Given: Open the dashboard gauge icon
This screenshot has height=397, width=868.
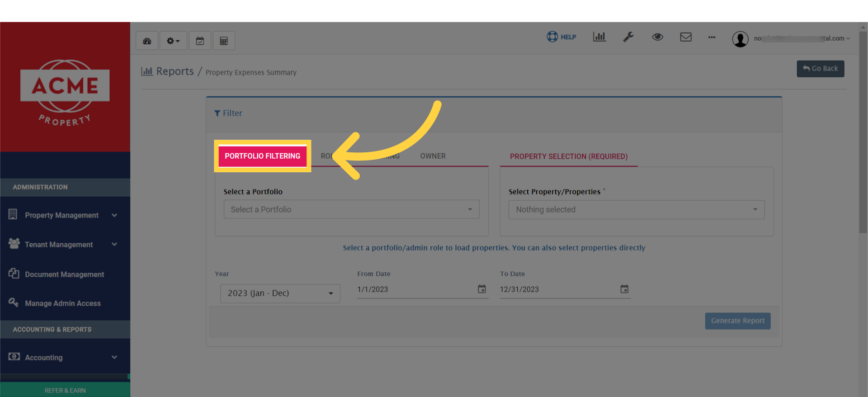Looking at the screenshot, I should coord(147,41).
